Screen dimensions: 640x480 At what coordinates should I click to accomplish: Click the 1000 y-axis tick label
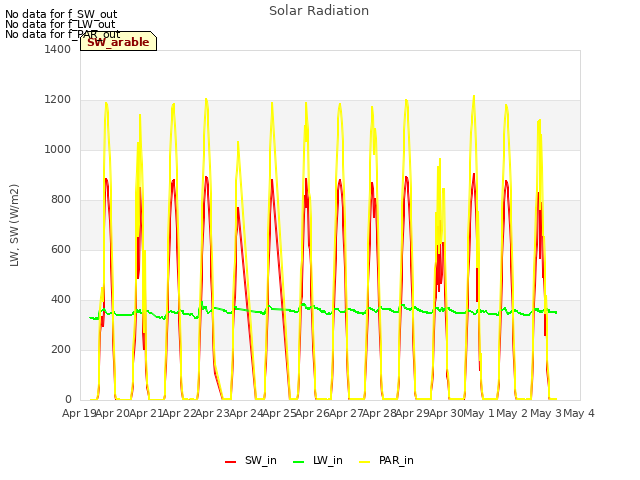pyautogui.click(x=58, y=149)
